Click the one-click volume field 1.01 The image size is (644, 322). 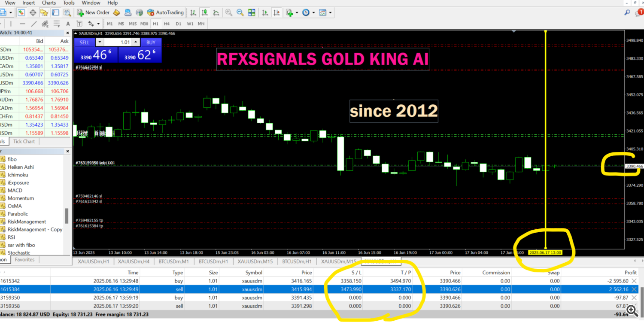118,42
